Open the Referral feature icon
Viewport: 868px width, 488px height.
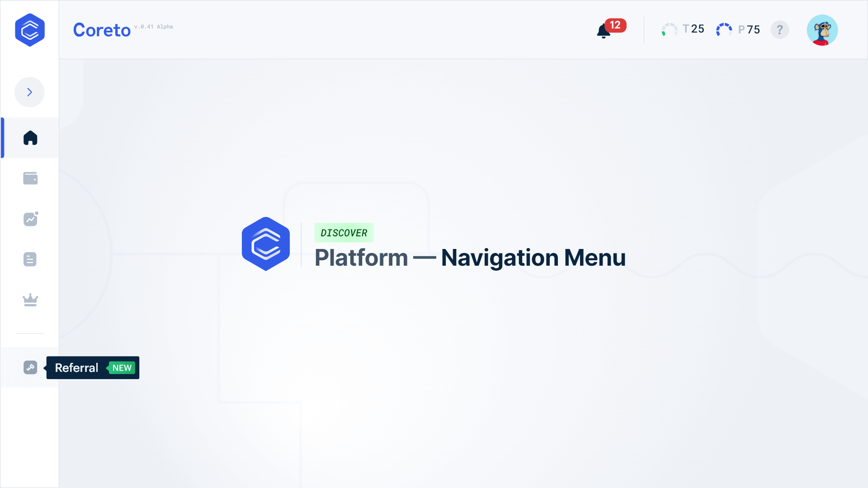pyautogui.click(x=30, y=367)
